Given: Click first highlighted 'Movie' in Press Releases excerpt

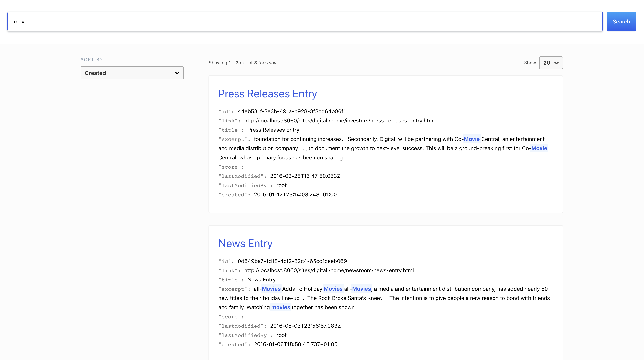Looking at the screenshot, I should coord(472,139).
